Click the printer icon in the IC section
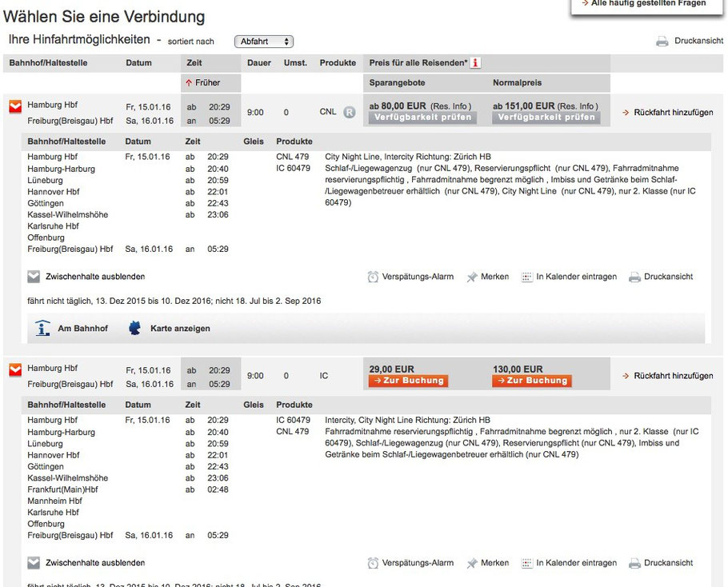Viewport: 728px width, 587px height. 634,563
